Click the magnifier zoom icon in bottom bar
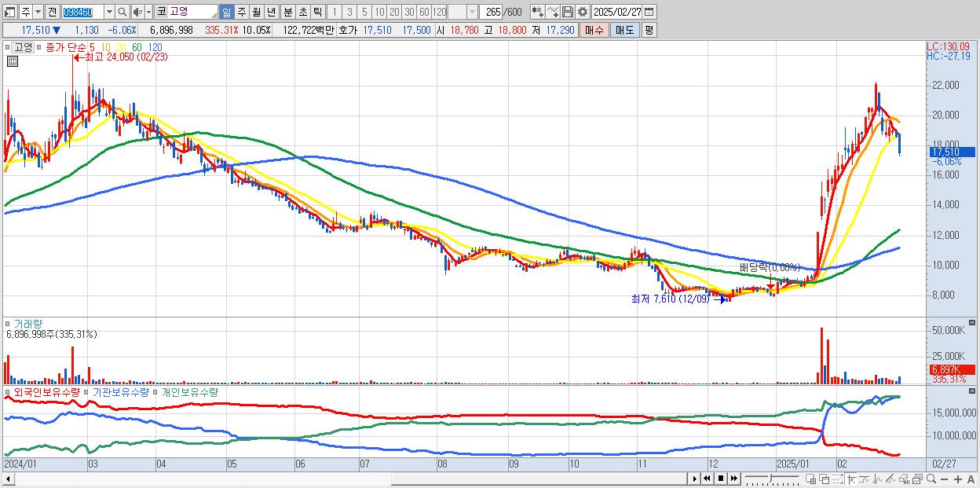The height and width of the screenshot is (488, 980). click(931, 479)
